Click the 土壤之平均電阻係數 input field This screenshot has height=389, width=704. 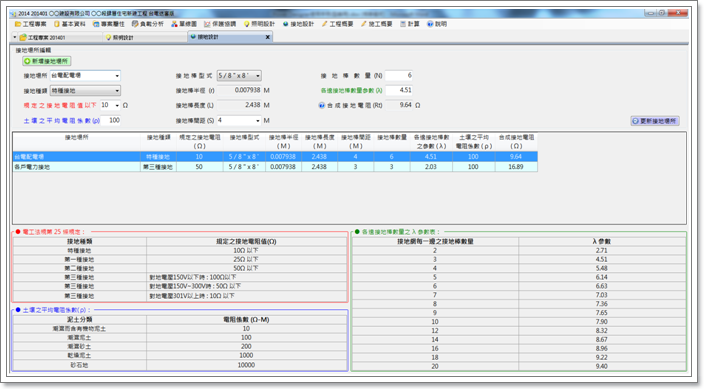tap(110, 120)
